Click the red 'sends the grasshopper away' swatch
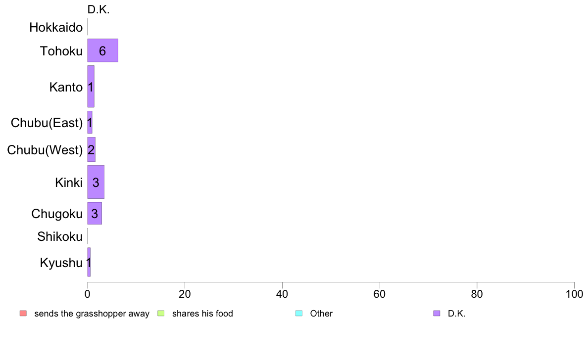 tap(23, 314)
